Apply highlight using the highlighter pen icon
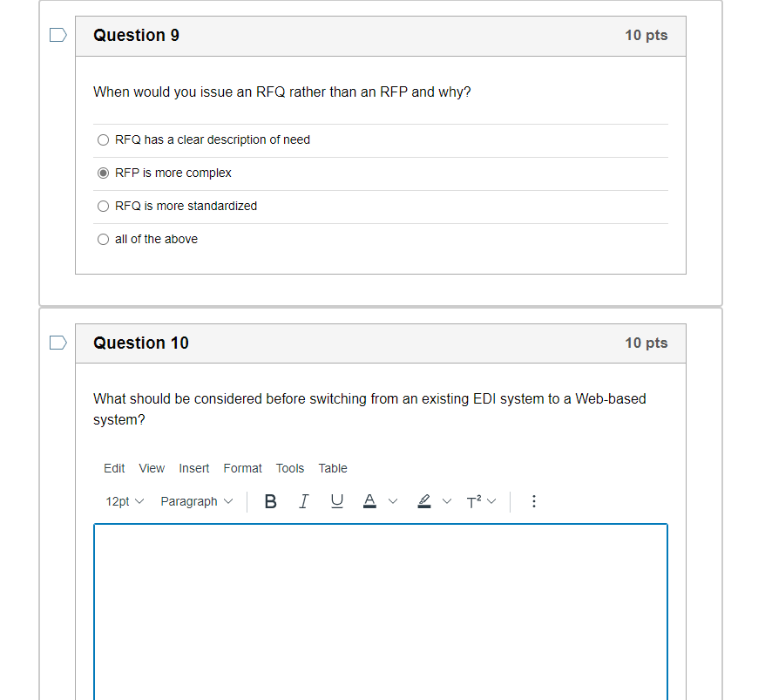765x700 pixels. (424, 501)
